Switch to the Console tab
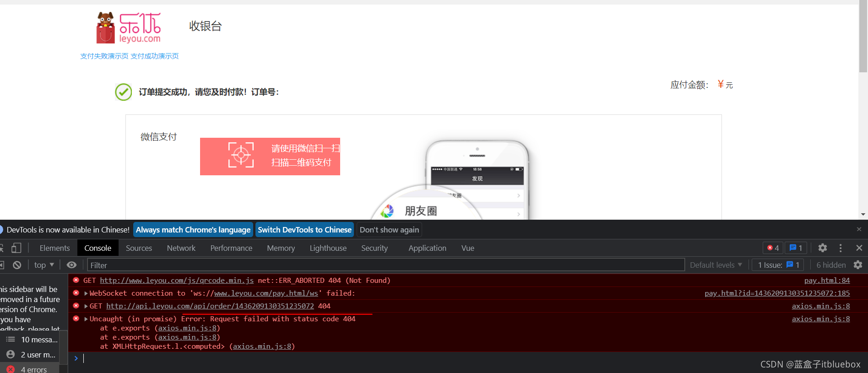 click(x=98, y=248)
